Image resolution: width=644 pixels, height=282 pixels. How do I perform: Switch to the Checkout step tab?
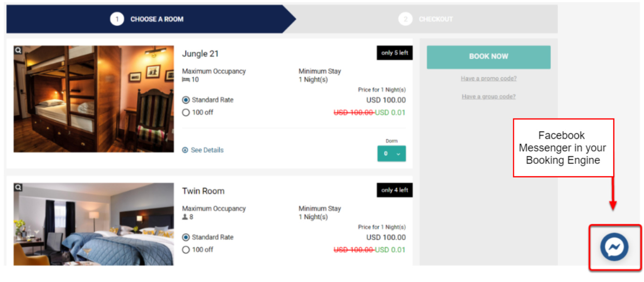(435, 19)
